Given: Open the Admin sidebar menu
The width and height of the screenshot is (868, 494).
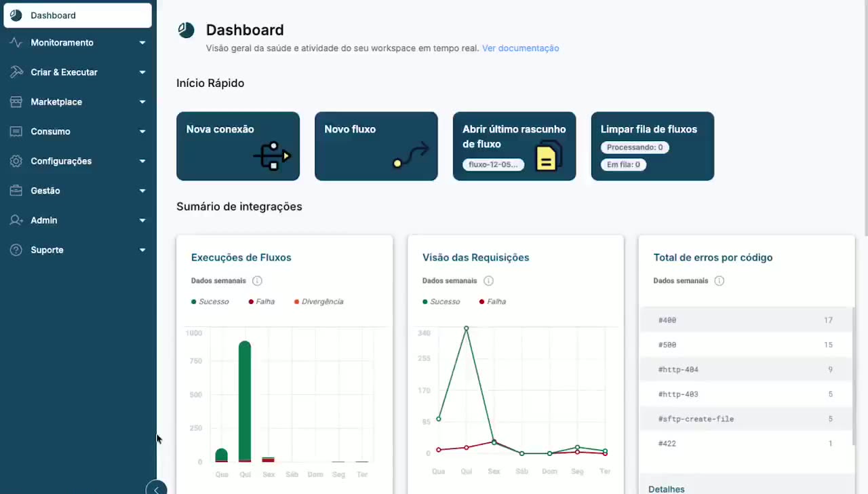Looking at the screenshot, I should point(78,221).
